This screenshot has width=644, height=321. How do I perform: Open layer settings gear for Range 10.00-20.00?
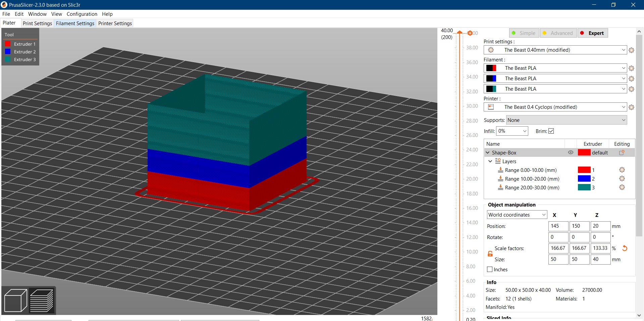[x=622, y=179]
